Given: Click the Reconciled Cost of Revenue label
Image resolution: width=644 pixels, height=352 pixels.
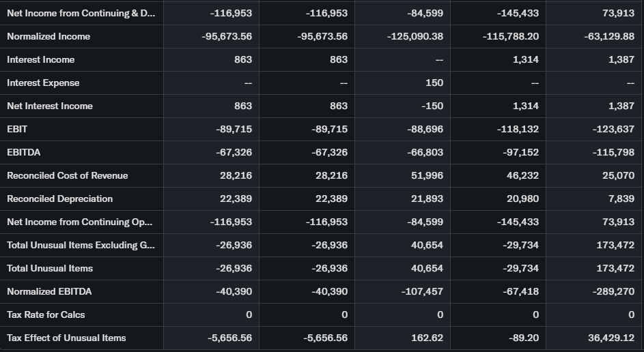Looking at the screenshot, I should click(x=68, y=175).
